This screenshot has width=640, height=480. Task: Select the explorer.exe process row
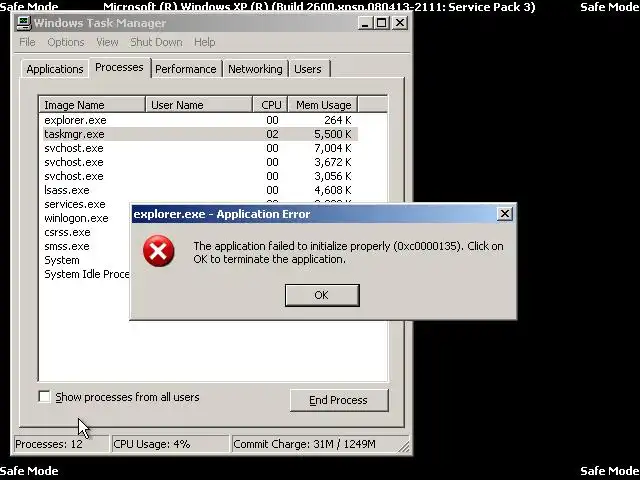point(200,120)
